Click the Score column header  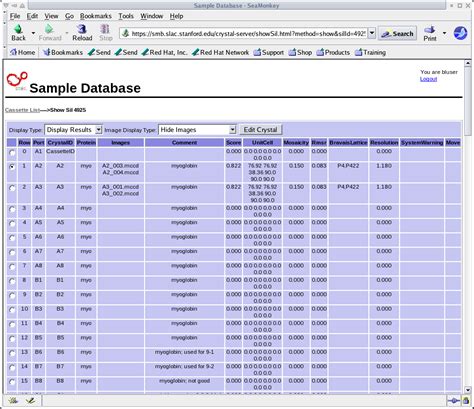click(233, 143)
